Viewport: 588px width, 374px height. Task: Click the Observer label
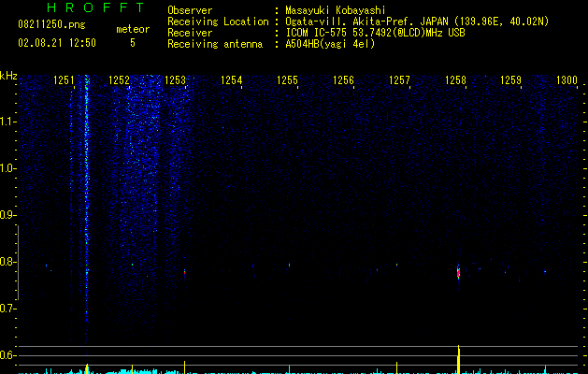[x=190, y=10]
